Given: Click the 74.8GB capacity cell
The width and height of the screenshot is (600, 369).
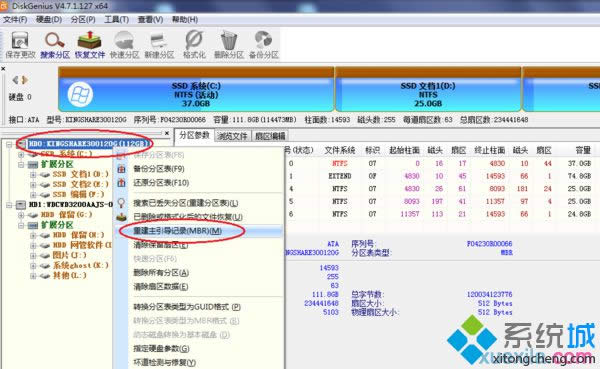Looking at the screenshot, I should (580, 176).
